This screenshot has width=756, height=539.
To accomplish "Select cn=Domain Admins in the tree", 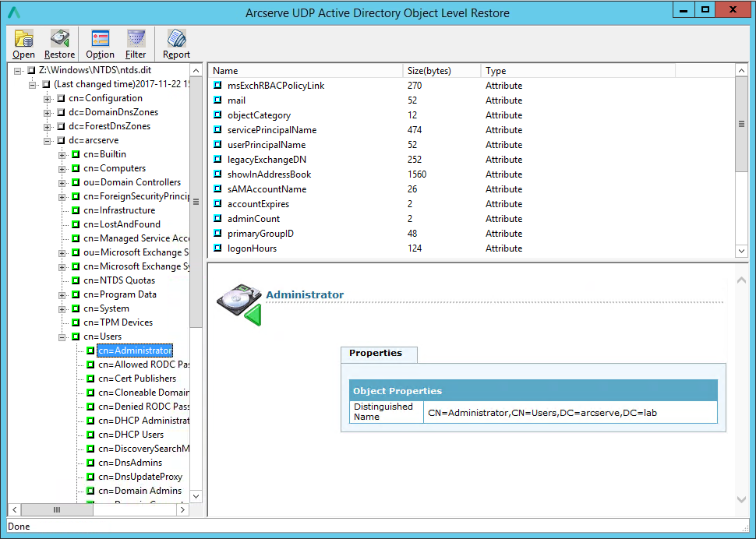I will [x=140, y=491].
